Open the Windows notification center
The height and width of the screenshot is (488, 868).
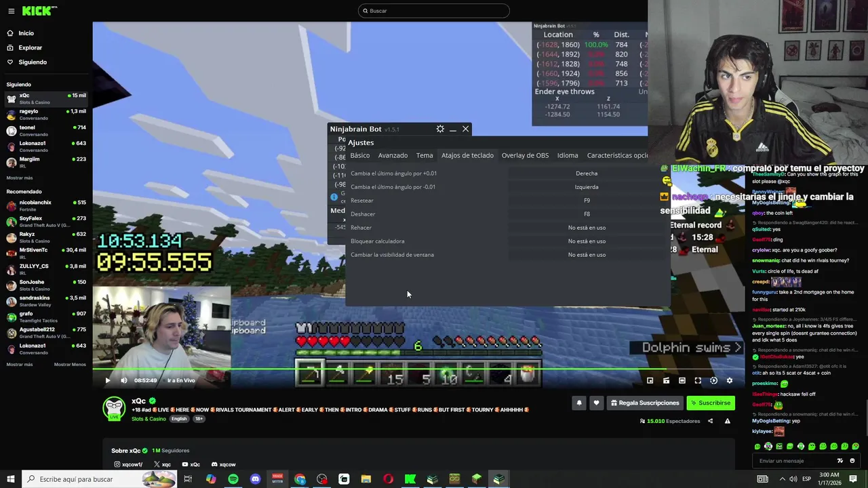pos(853,479)
